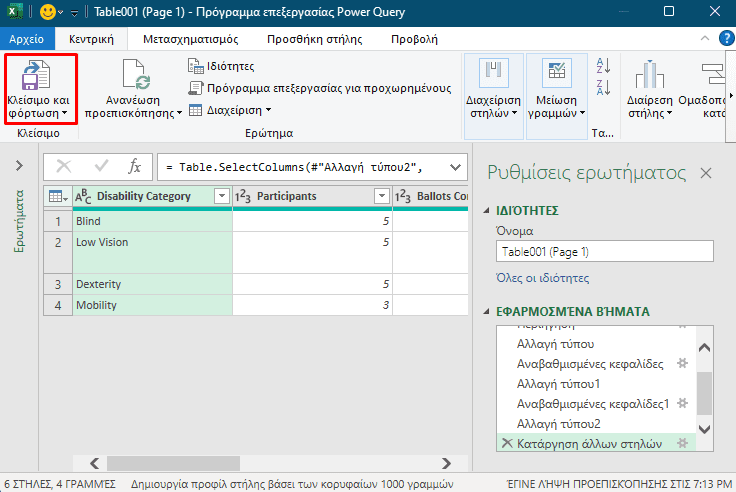Screen dimensions: 736x492
Task: Open the Διαχείριση query dropdown
Action: coord(230,110)
